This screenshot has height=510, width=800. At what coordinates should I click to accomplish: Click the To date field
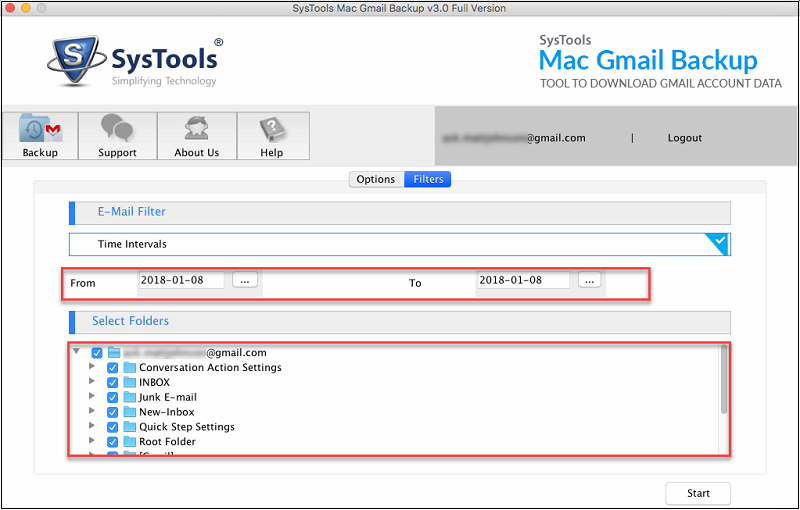523,280
